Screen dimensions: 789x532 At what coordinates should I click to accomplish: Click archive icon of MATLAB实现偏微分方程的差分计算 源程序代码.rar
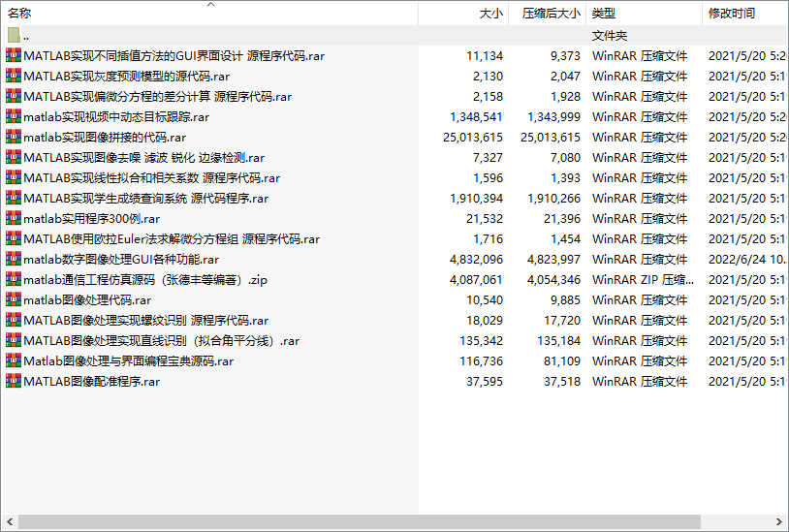pyautogui.click(x=14, y=96)
